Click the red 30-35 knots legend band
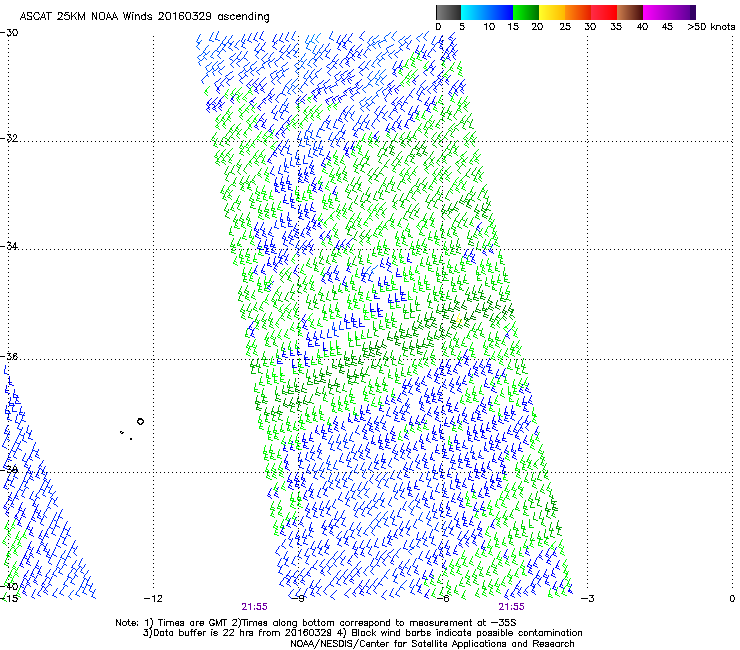Screen dimensions: 740x650 tap(604, 12)
